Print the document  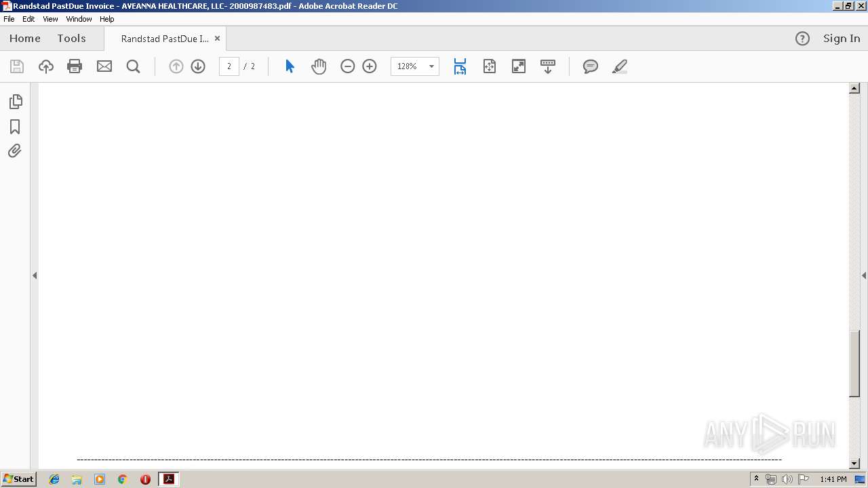(x=75, y=66)
